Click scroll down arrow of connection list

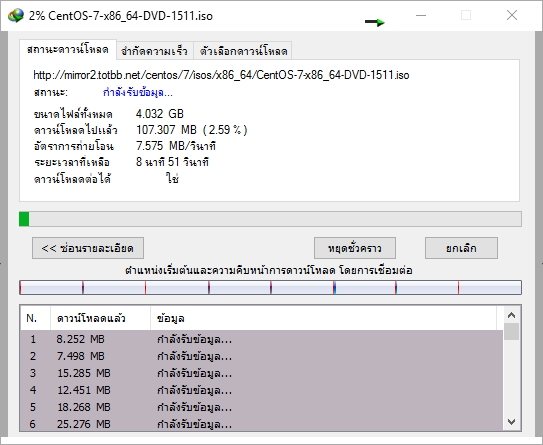[511, 421]
